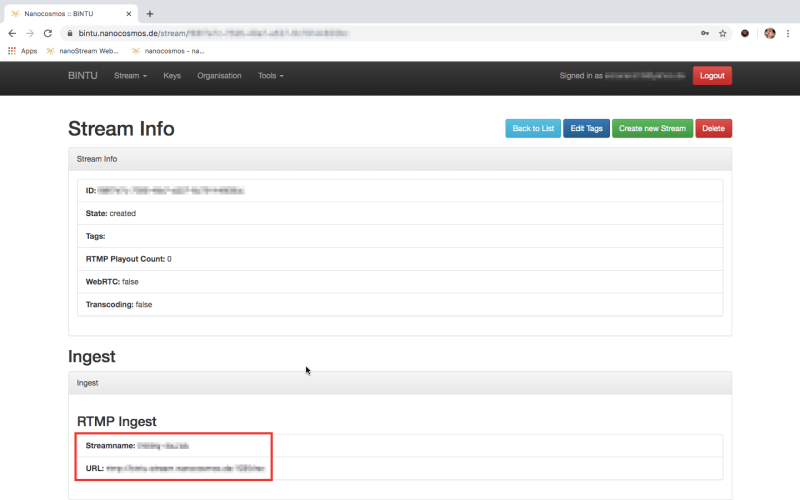Click the BINTU brand link
The image size is (800, 500).
click(x=83, y=76)
